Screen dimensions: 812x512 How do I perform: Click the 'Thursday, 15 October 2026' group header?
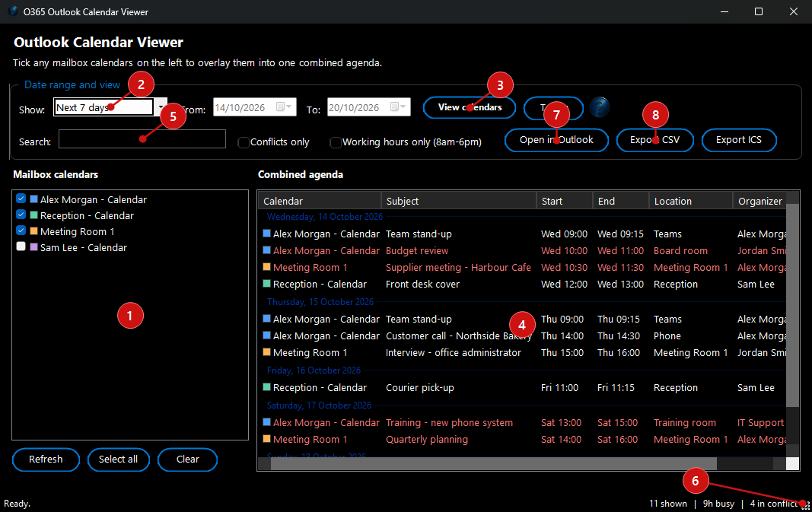[320, 302]
